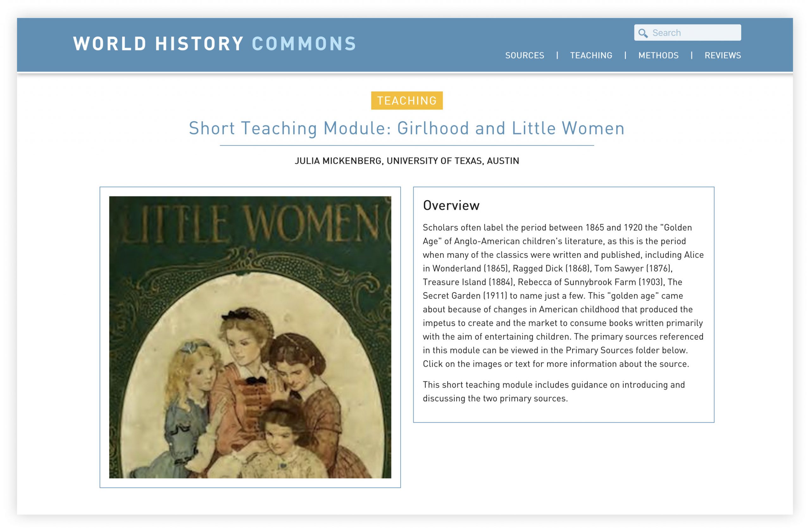Go to the METHODS section
The height and width of the screenshot is (532, 810).
click(x=658, y=55)
